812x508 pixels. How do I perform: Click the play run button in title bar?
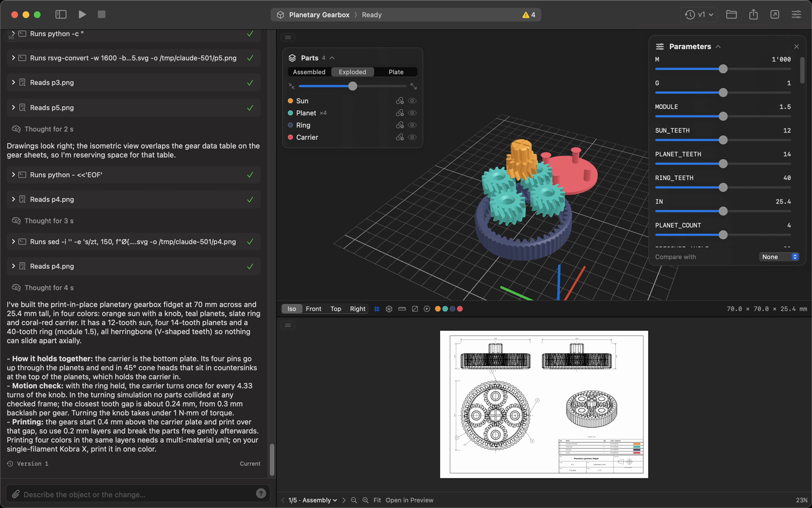82,15
